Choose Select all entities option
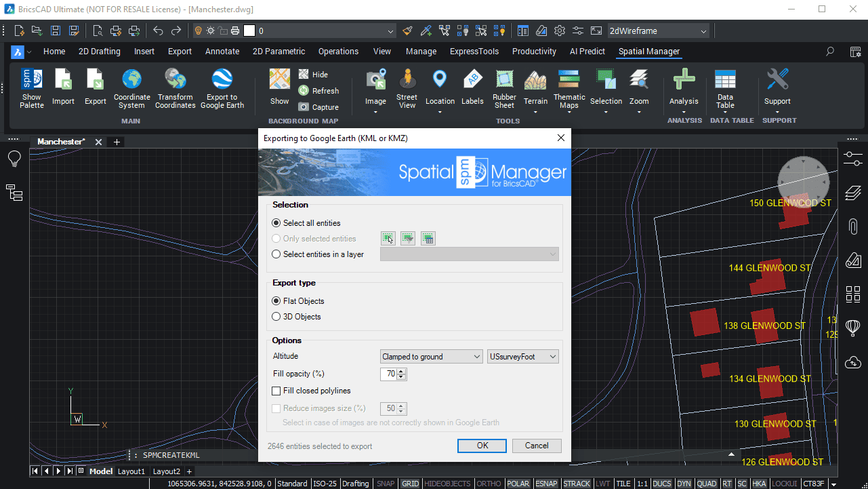Image resolution: width=868 pixels, height=489 pixels. pyautogui.click(x=306, y=223)
